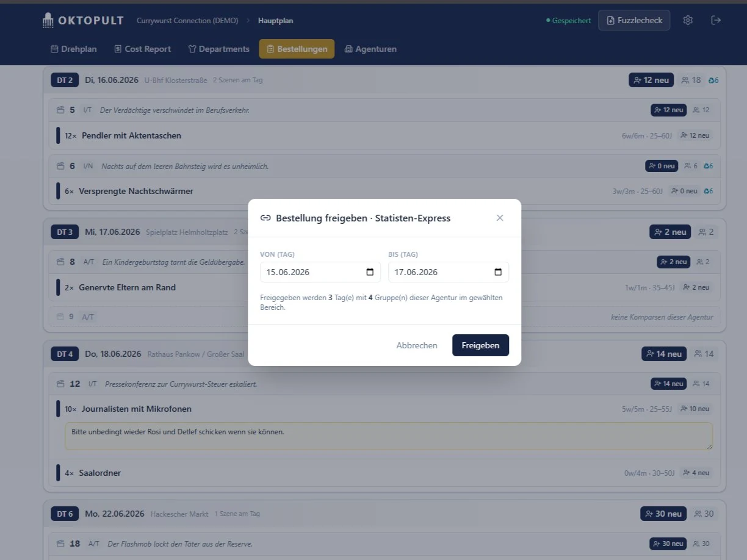
Task: Click the Oktopult logo icon
Action: pos(48,20)
